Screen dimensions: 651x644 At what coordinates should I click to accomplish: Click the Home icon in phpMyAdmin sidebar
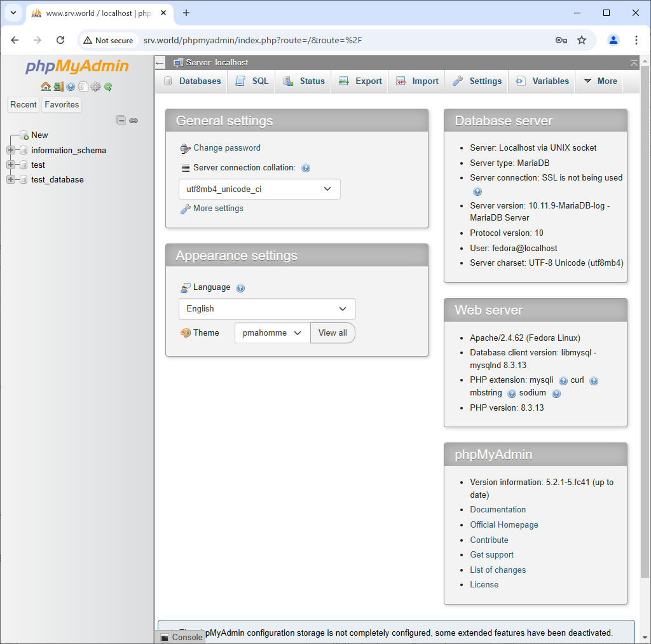click(x=46, y=86)
